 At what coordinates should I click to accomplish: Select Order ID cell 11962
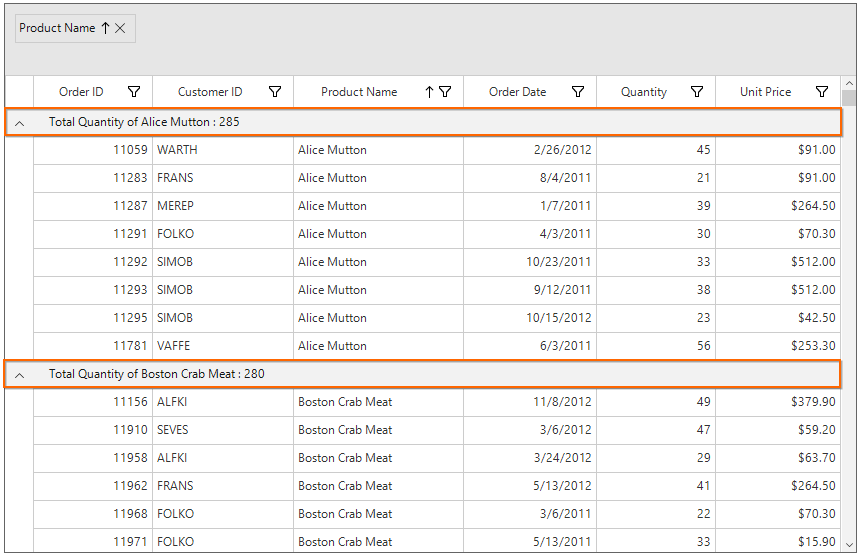[93, 485]
